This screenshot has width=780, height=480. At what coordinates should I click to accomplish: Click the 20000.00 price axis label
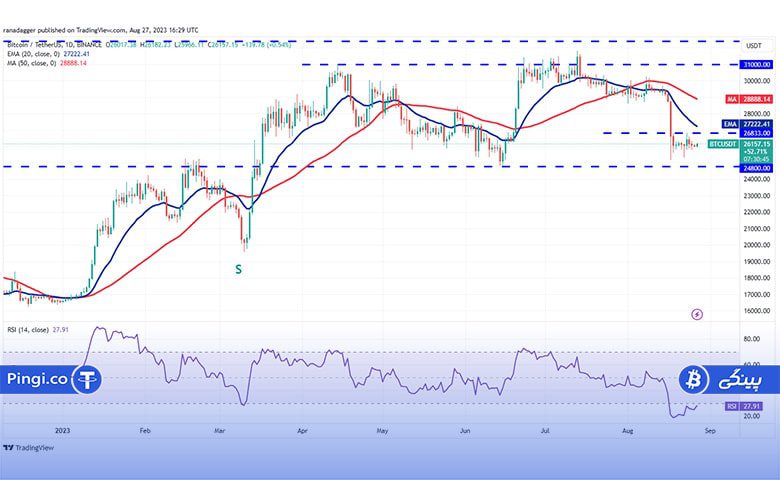(757, 245)
